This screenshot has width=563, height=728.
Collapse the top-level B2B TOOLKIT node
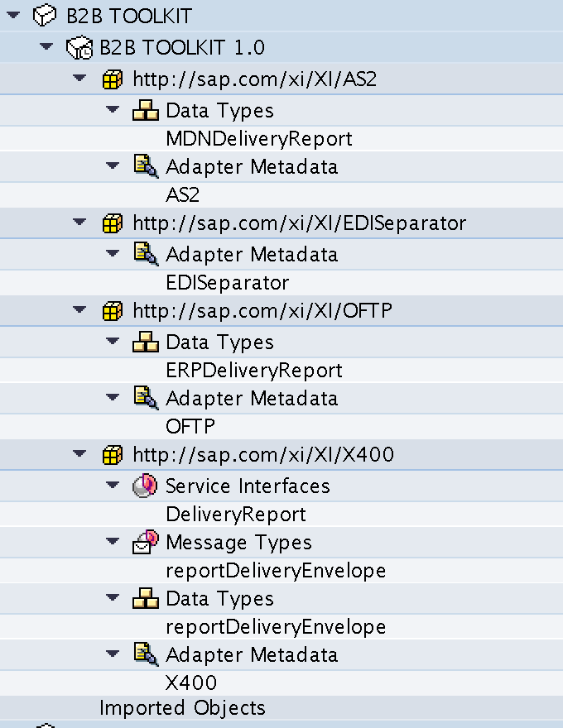(13, 15)
